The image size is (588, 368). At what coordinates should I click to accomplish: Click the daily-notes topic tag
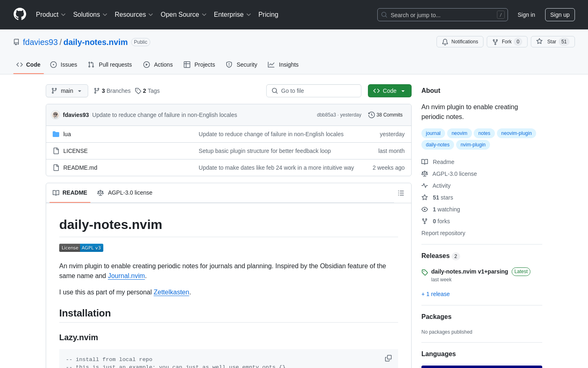tap(437, 145)
